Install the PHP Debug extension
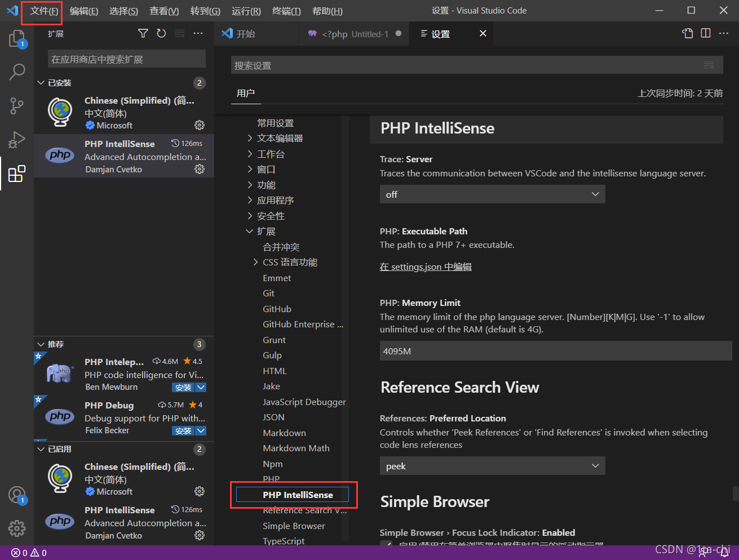 coord(183,431)
